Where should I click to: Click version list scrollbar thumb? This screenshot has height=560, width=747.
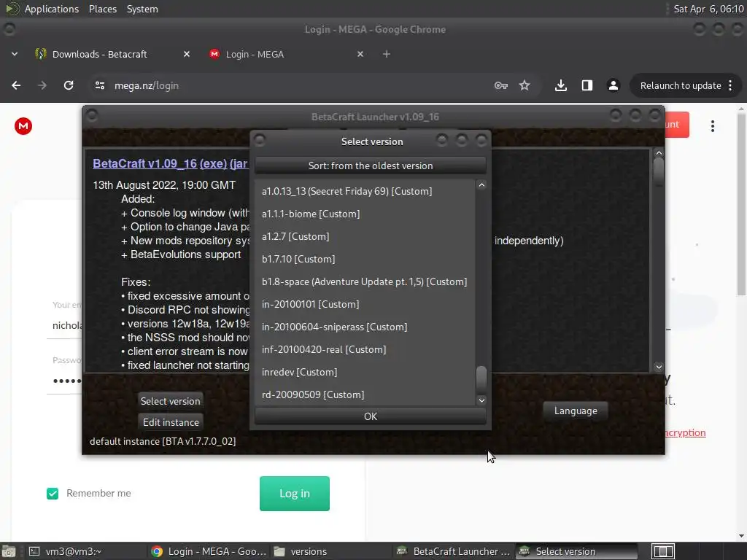pyautogui.click(x=481, y=378)
